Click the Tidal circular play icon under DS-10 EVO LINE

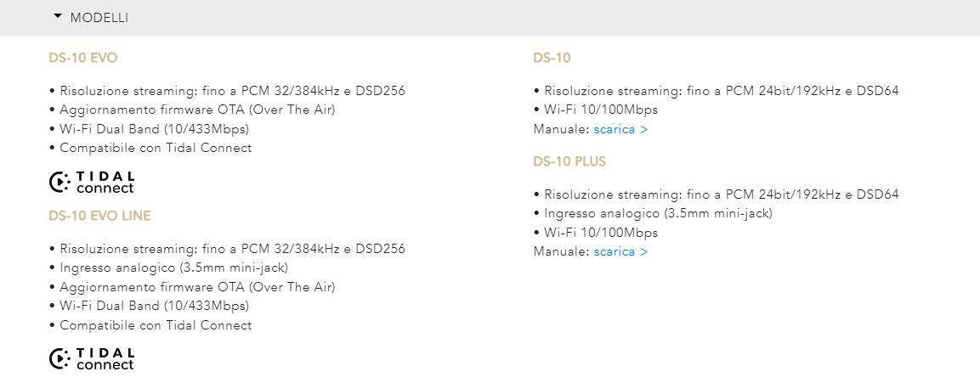pyautogui.click(x=60, y=358)
